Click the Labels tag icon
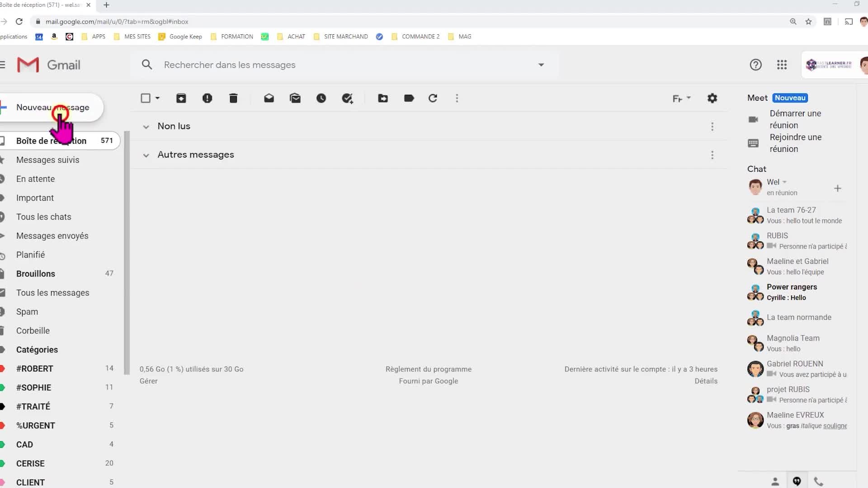 [409, 98]
